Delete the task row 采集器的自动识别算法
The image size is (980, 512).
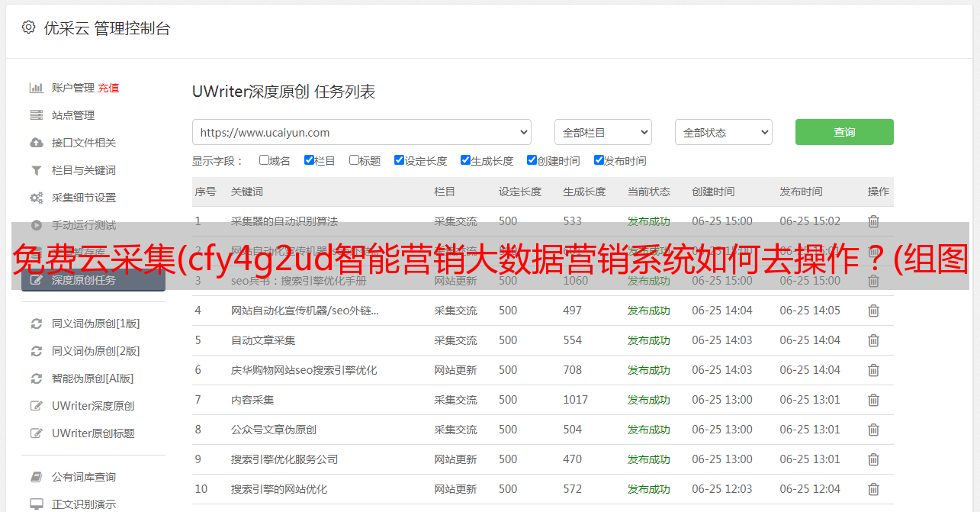point(873,221)
